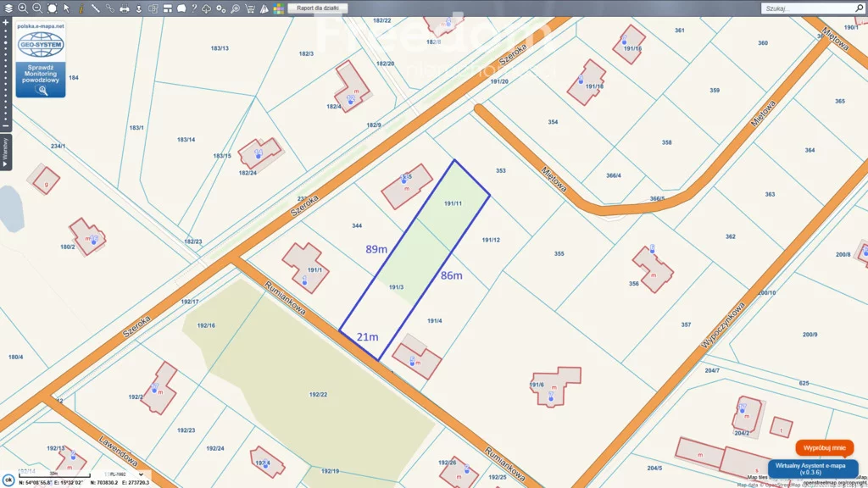The height and width of the screenshot is (488, 868).
Task: Click the full extent view icon
Action: point(52,8)
